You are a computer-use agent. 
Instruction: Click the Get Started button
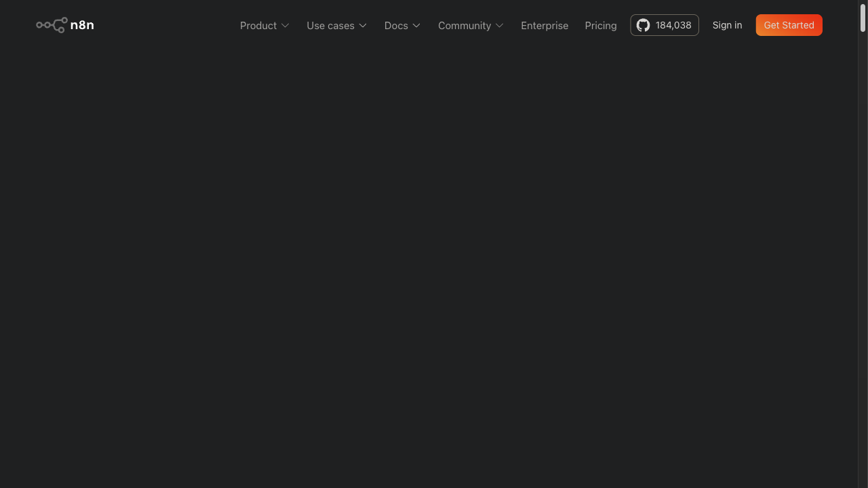coord(789,25)
